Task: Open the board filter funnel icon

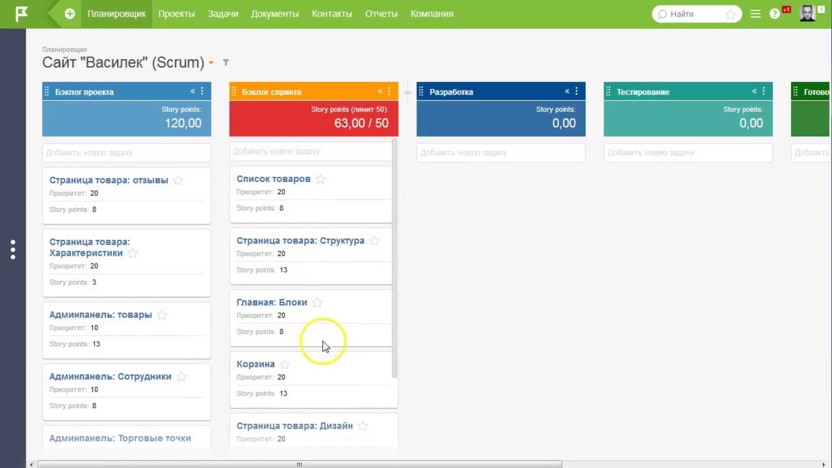Action: [226, 63]
